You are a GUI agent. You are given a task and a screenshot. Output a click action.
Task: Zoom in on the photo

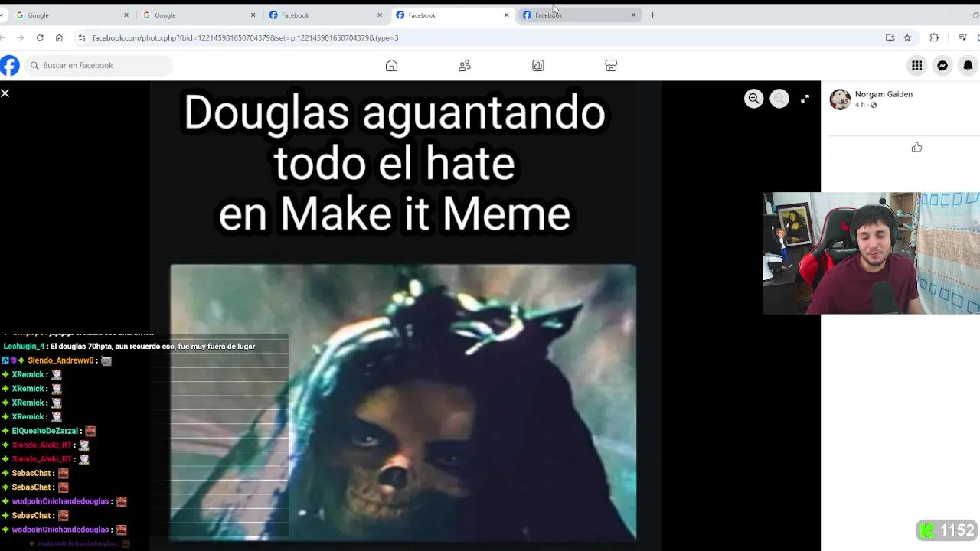click(x=754, y=98)
